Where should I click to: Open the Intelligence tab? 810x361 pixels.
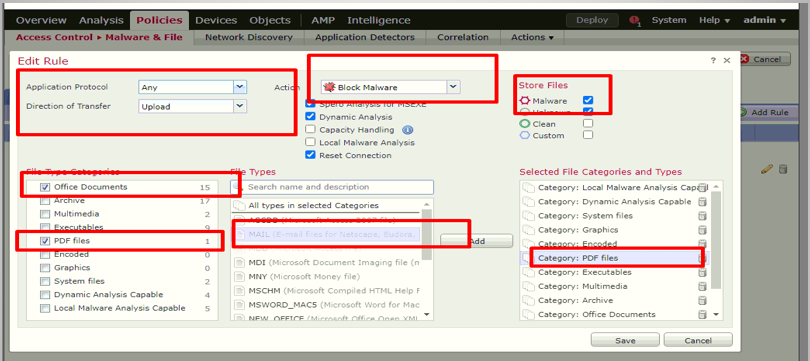coord(379,20)
